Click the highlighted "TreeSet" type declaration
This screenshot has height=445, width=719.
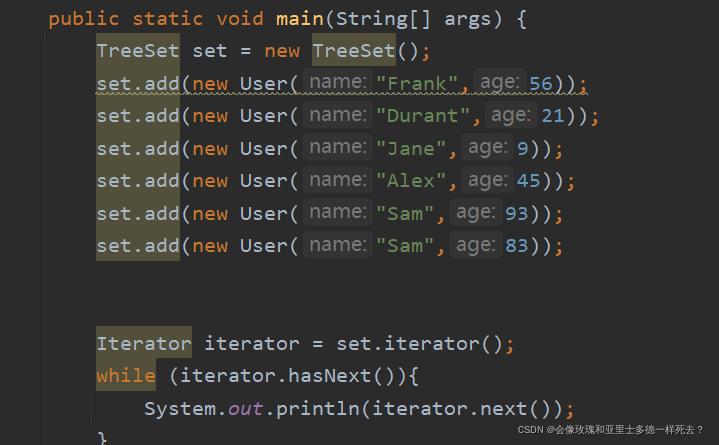click(138, 50)
